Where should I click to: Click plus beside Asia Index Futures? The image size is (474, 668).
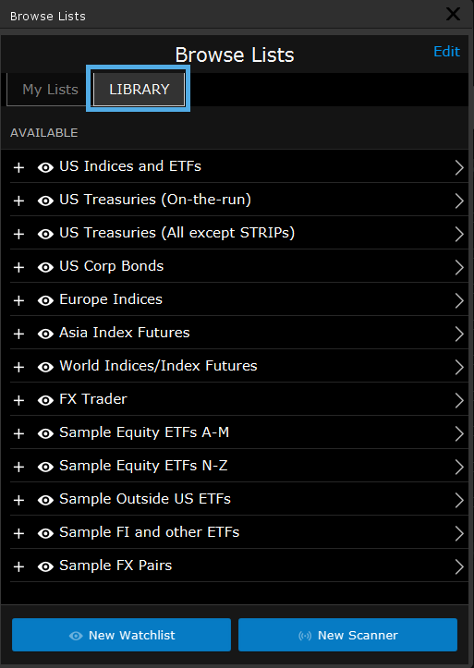coord(19,334)
